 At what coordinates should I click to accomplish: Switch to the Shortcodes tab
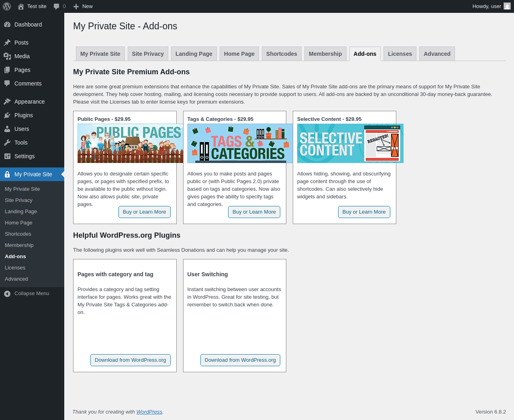pyautogui.click(x=281, y=54)
